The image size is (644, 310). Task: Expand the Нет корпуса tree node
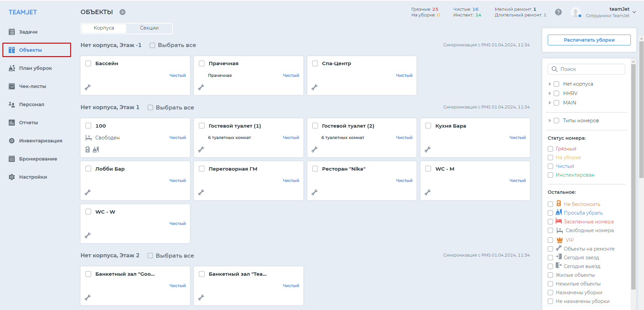(550, 84)
